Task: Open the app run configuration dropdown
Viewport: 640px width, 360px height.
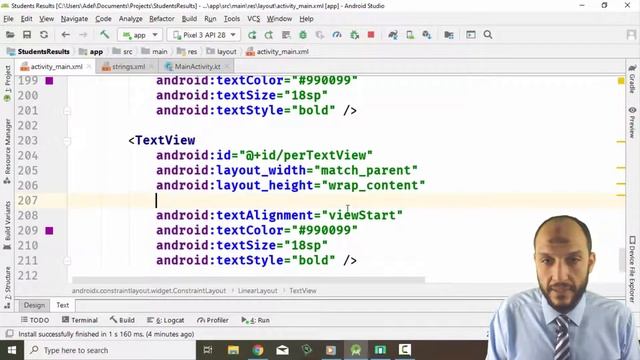Action: click(x=140, y=35)
